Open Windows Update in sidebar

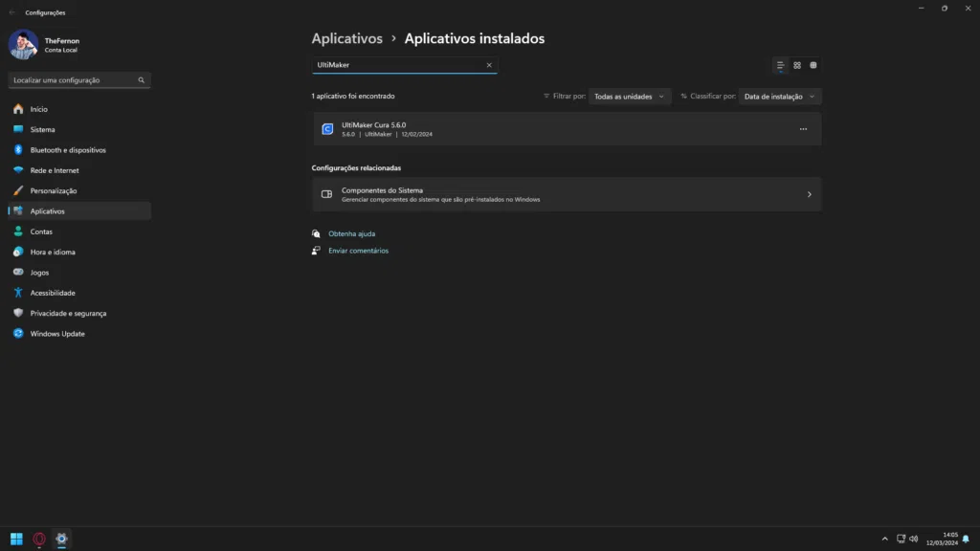[x=57, y=334]
